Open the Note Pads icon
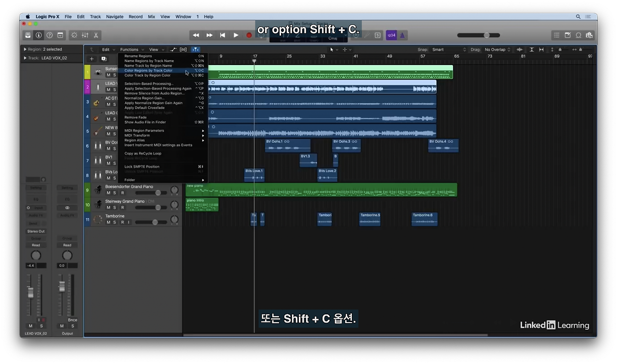617x364 pixels. pyautogui.click(x=567, y=35)
